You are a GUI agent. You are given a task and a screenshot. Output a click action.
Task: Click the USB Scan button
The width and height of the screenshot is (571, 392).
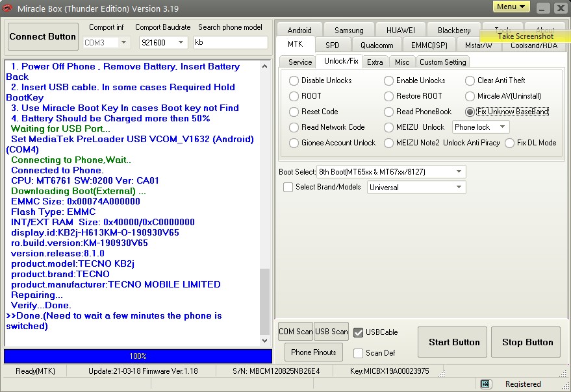pyautogui.click(x=331, y=332)
